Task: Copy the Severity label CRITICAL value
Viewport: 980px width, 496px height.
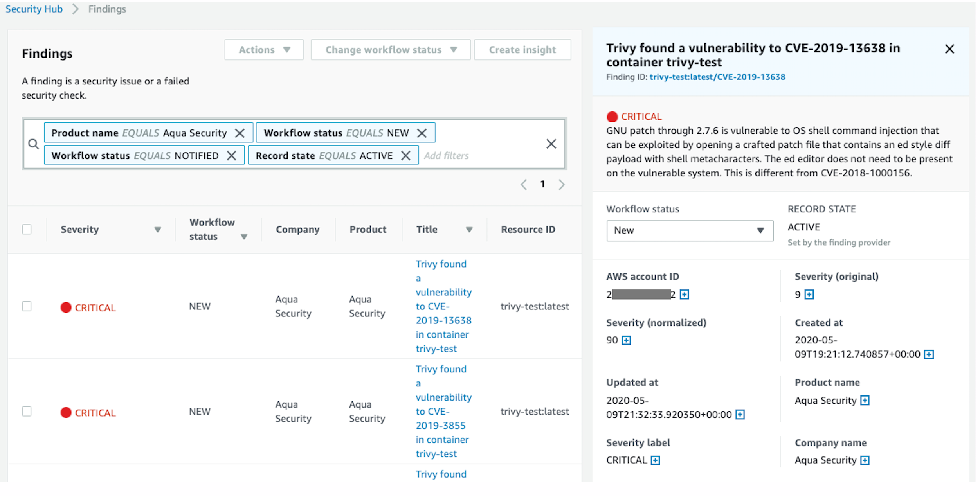Action: [x=655, y=460]
